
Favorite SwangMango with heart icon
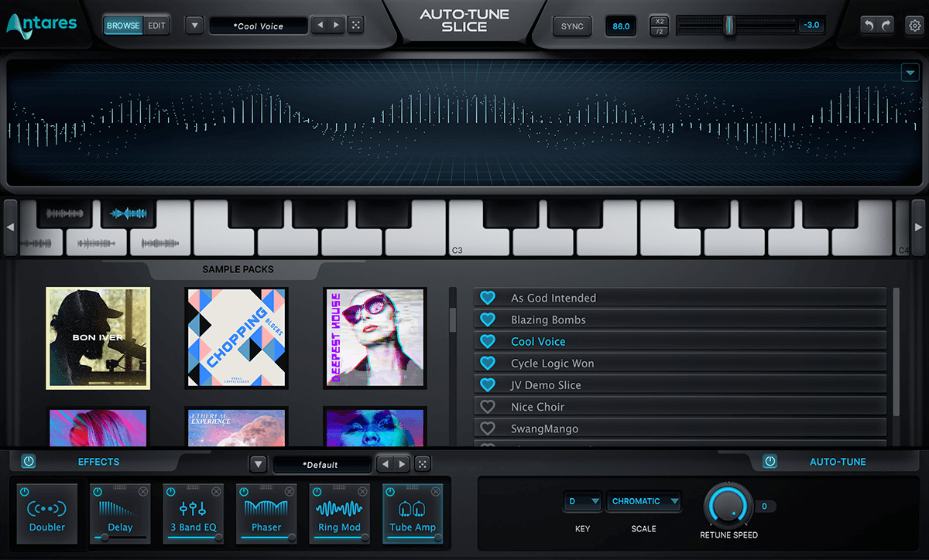[487, 428]
